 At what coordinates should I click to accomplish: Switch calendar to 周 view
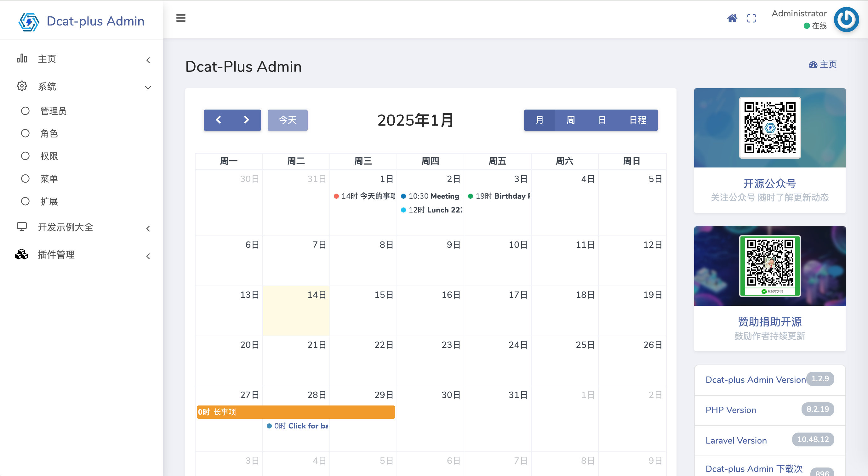pyautogui.click(x=570, y=120)
